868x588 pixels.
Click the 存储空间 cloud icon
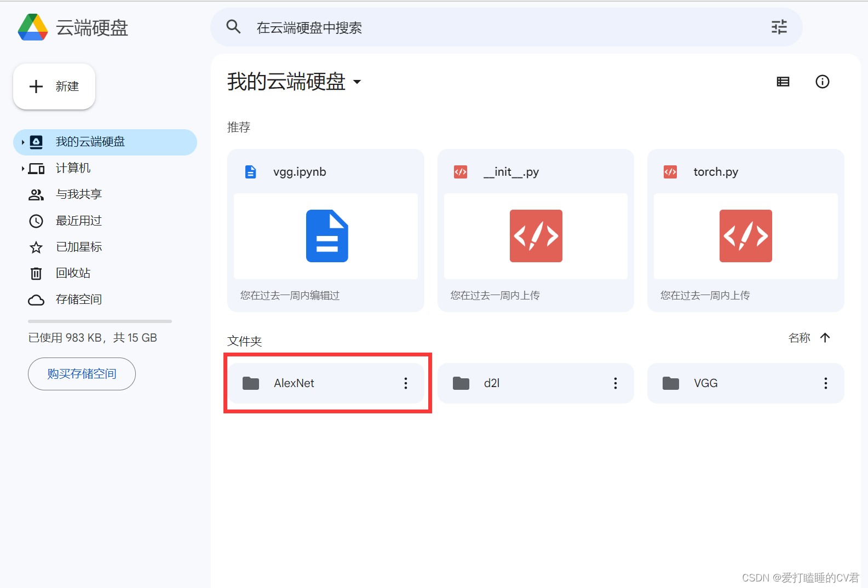pyautogui.click(x=36, y=300)
